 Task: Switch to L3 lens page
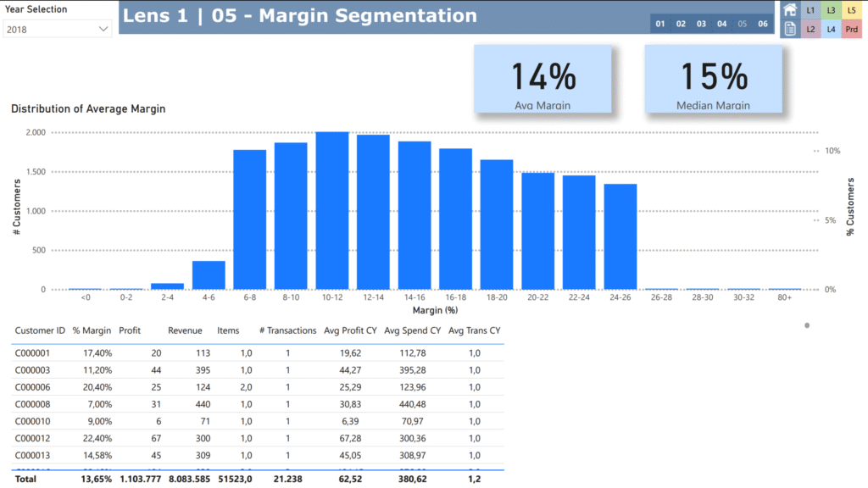tap(832, 10)
